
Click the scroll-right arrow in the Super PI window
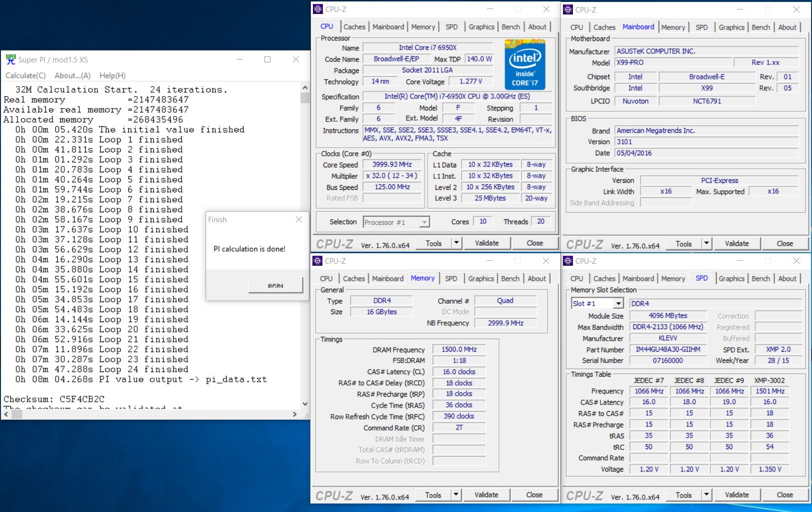pos(295,414)
